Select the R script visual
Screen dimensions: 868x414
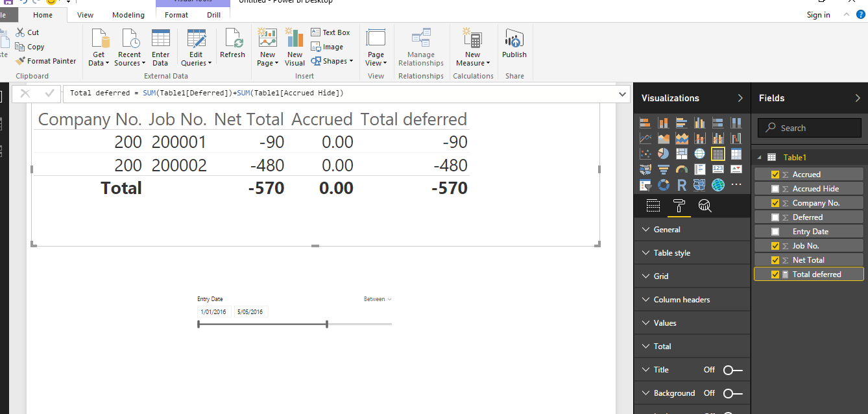pyautogui.click(x=682, y=185)
